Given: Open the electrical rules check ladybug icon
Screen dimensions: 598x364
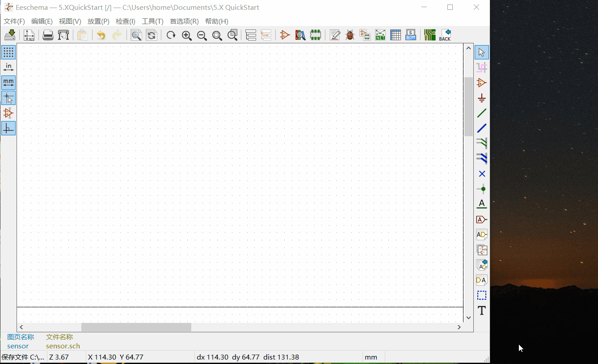Looking at the screenshot, I should (350, 35).
